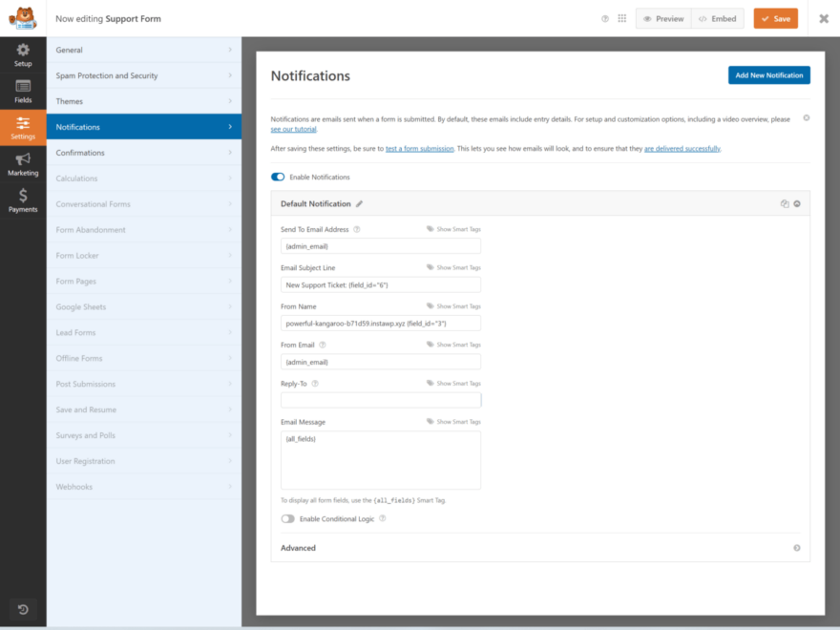Open revision history icon at bottom left
Viewport: 840px width, 630px height.
pos(23,609)
